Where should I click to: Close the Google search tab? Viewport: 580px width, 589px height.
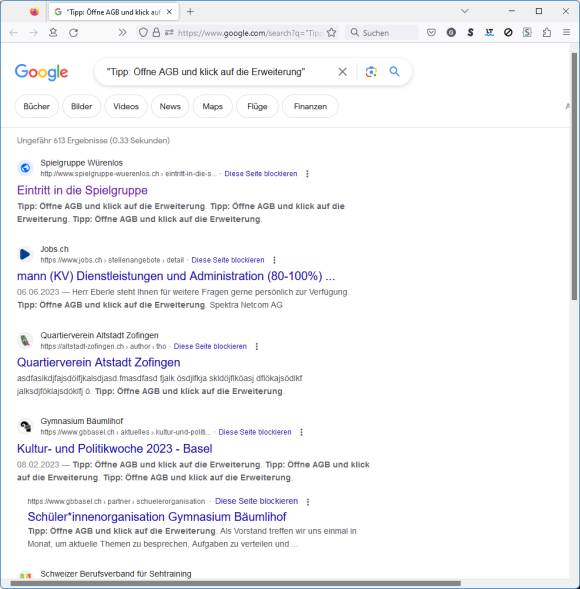click(169, 12)
